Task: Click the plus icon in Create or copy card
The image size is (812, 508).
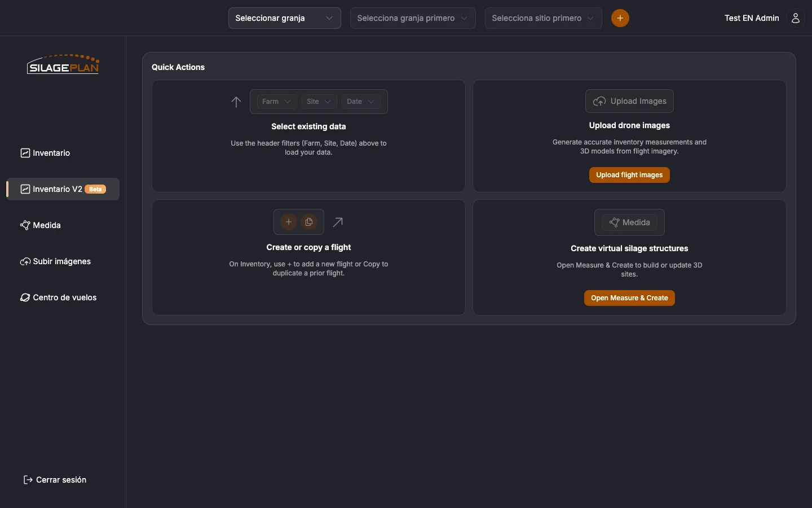Action: (289, 222)
